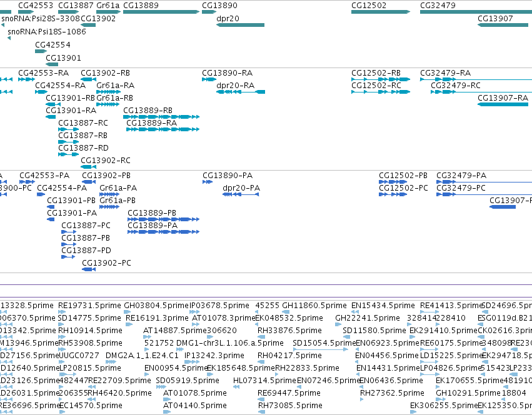532x415 pixels.
Task: Select transcript Gr61a-RB
Action: (x=108, y=104)
